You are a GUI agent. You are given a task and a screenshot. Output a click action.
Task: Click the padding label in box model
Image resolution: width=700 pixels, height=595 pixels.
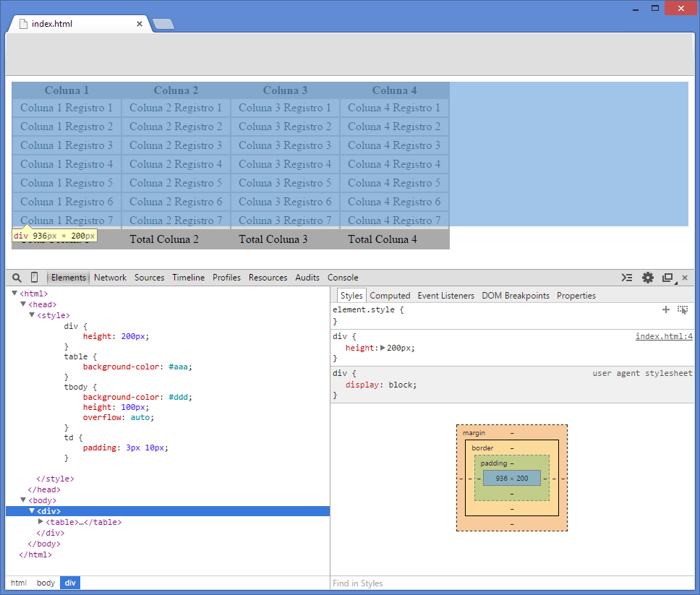494,463
